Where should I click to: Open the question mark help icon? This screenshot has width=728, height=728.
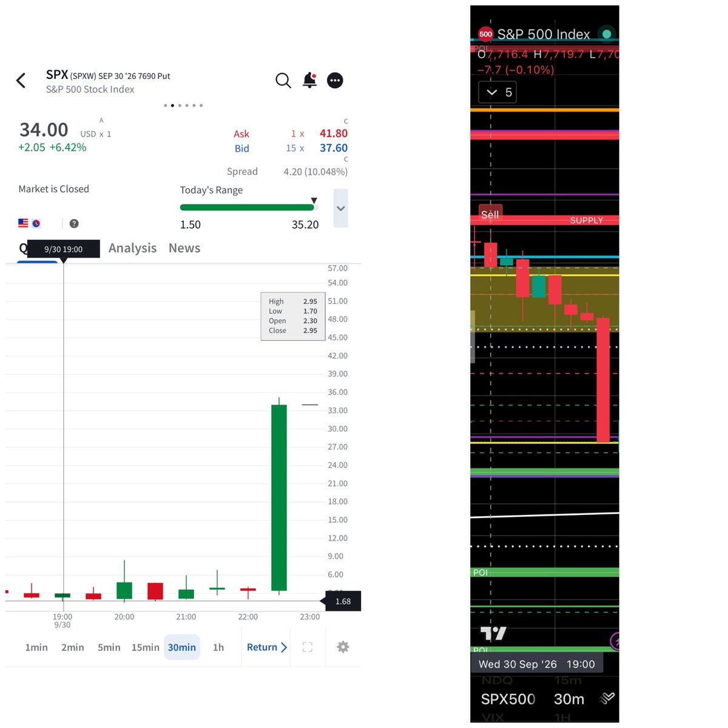coord(74,223)
